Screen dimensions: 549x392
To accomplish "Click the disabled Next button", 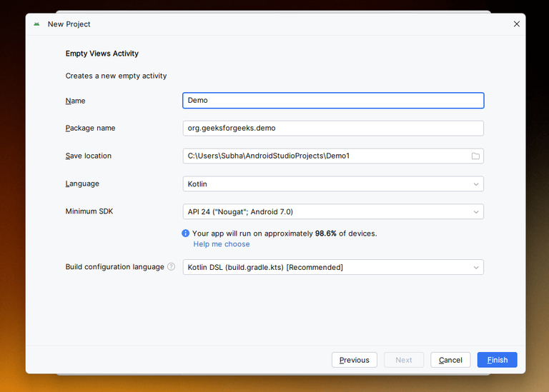I will (x=404, y=360).
